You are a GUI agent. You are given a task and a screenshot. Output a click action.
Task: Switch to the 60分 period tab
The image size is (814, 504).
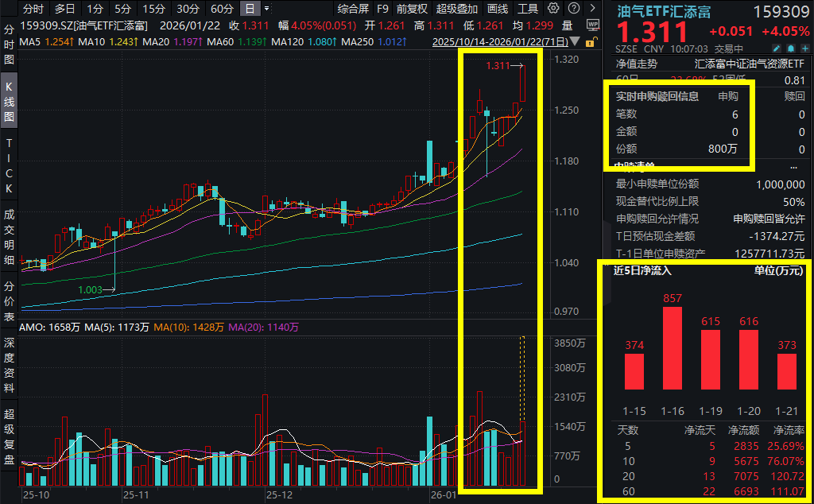click(222, 10)
